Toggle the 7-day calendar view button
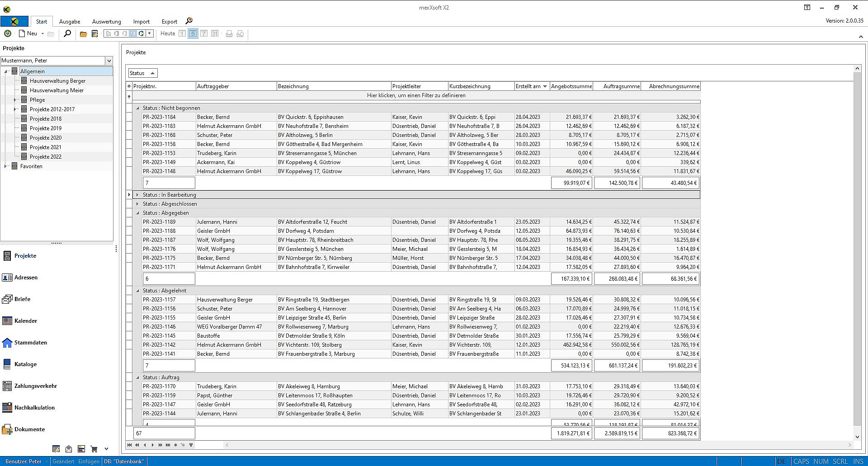The width and height of the screenshot is (868, 466). coord(204,33)
